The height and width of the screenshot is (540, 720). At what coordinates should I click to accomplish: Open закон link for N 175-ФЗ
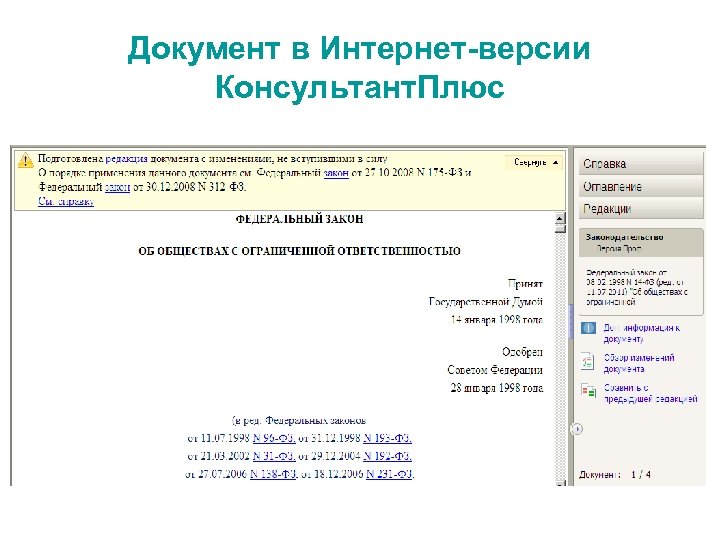336,173
